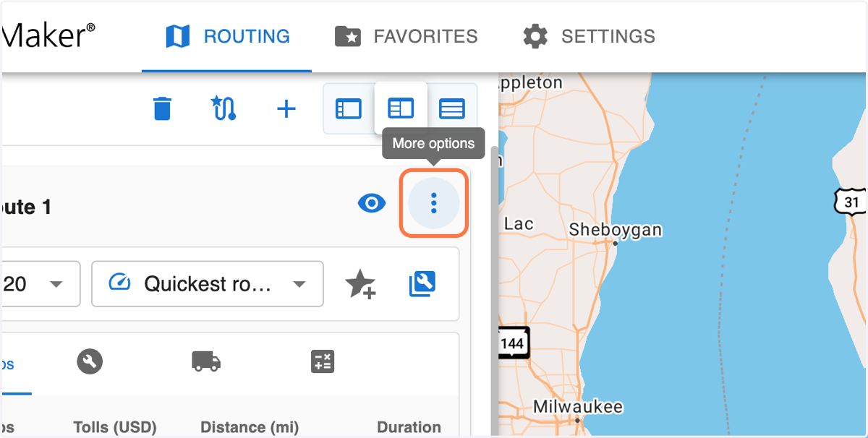Switch to the wrench options tab
This screenshot has width=868, height=438.
pos(90,361)
